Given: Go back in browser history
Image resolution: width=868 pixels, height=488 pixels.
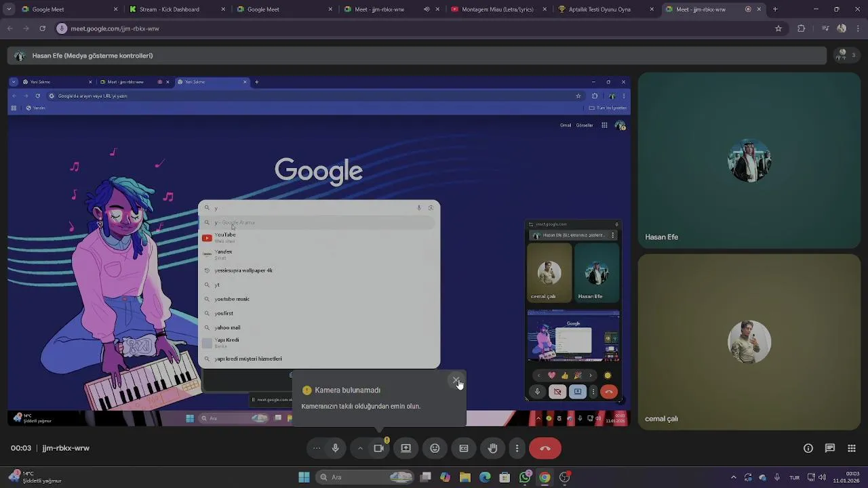Looking at the screenshot, I should coord(9,28).
